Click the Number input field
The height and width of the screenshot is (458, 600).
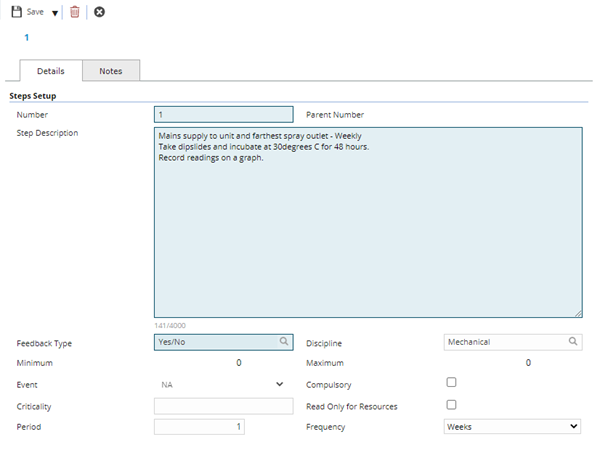223,115
